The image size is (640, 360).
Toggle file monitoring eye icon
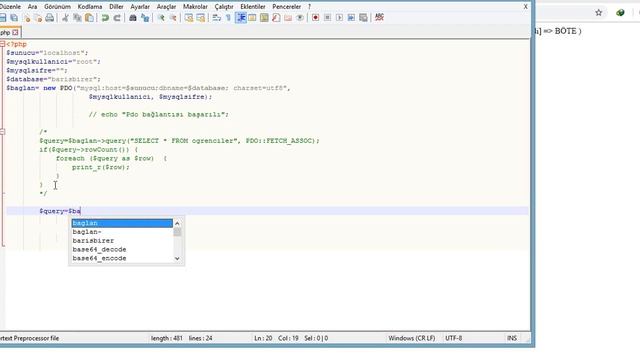click(300, 18)
